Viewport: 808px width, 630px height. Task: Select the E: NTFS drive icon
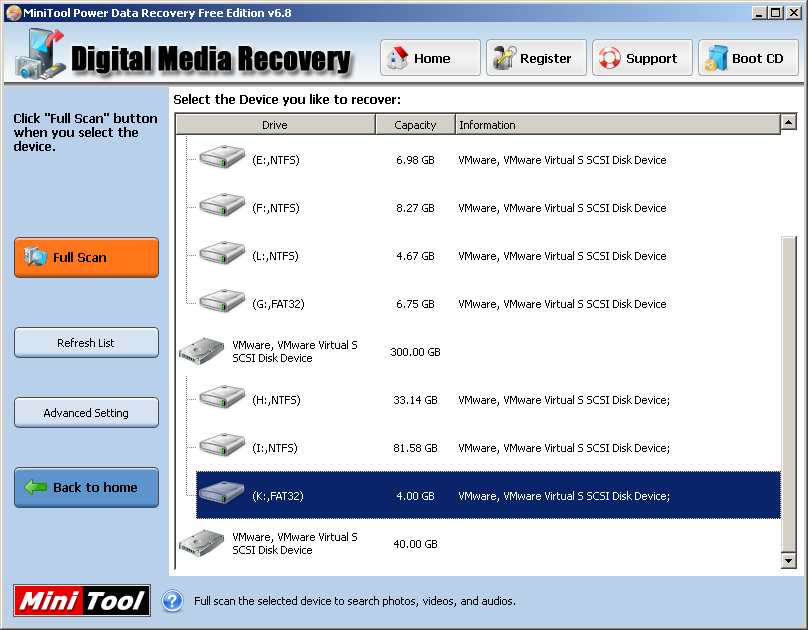pyautogui.click(x=222, y=157)
